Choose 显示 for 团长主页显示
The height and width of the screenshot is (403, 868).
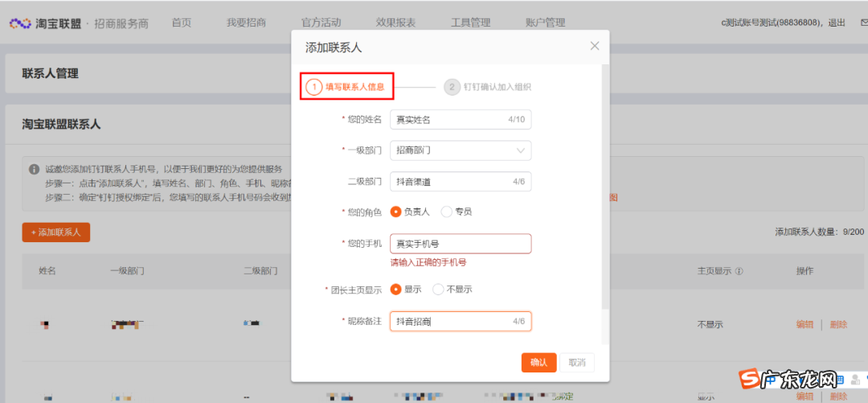point(395,290)
